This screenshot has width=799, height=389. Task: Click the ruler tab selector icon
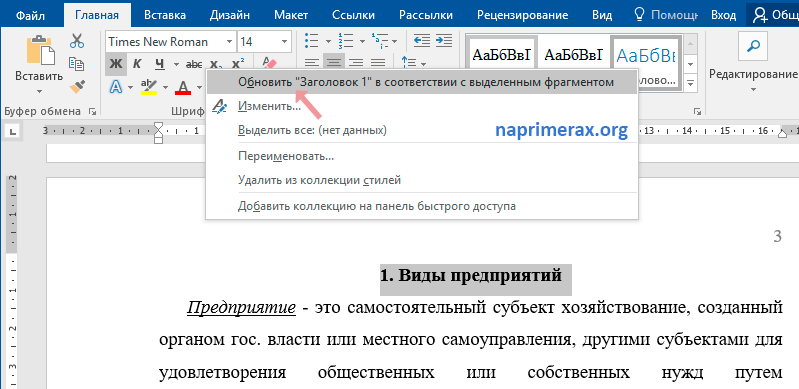point(13,133)
